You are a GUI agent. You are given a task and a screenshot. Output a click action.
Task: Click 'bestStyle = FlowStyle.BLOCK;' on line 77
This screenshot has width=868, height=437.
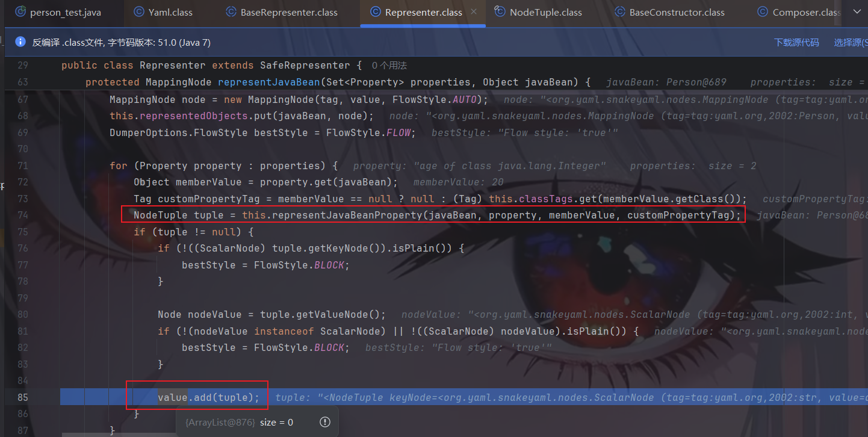pyautogui.click(x=265, y=265)
